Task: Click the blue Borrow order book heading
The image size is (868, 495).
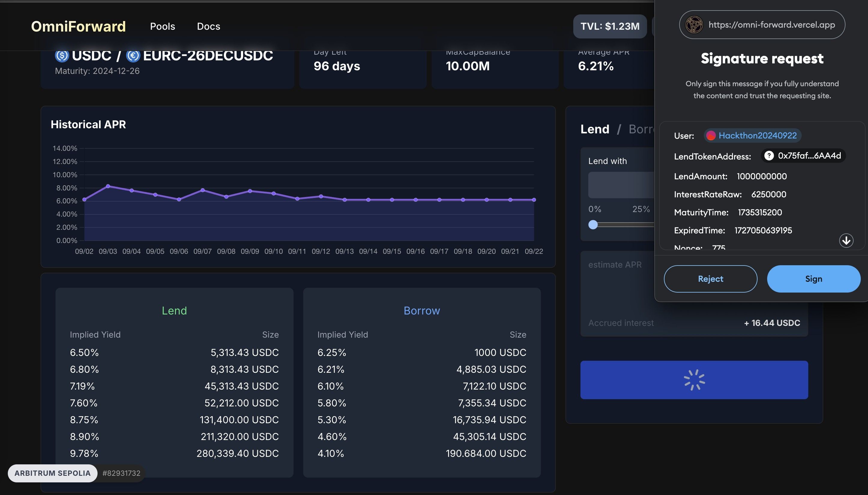Action: (x=422, y=311)
